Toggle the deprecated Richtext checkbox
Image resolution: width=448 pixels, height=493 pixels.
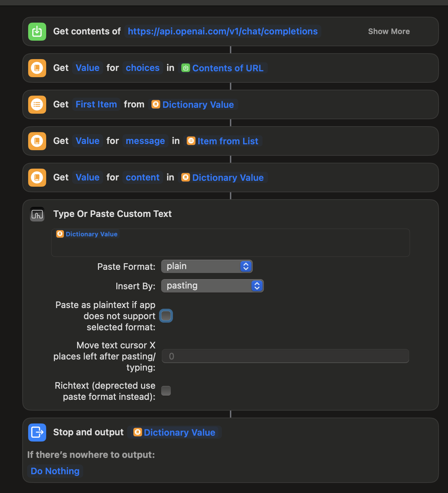tap(166, 391)
